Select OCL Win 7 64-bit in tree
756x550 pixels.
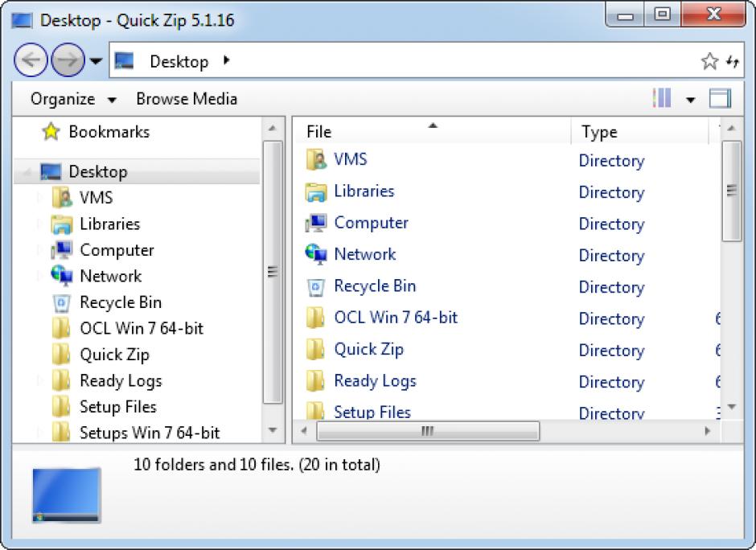[142, 328]
